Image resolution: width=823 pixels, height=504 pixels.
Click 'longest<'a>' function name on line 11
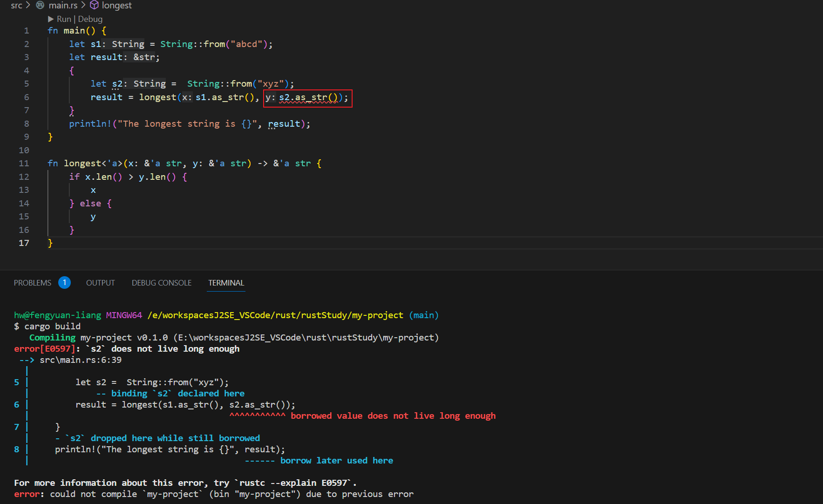pyautogui.click(x=93, y=163)
